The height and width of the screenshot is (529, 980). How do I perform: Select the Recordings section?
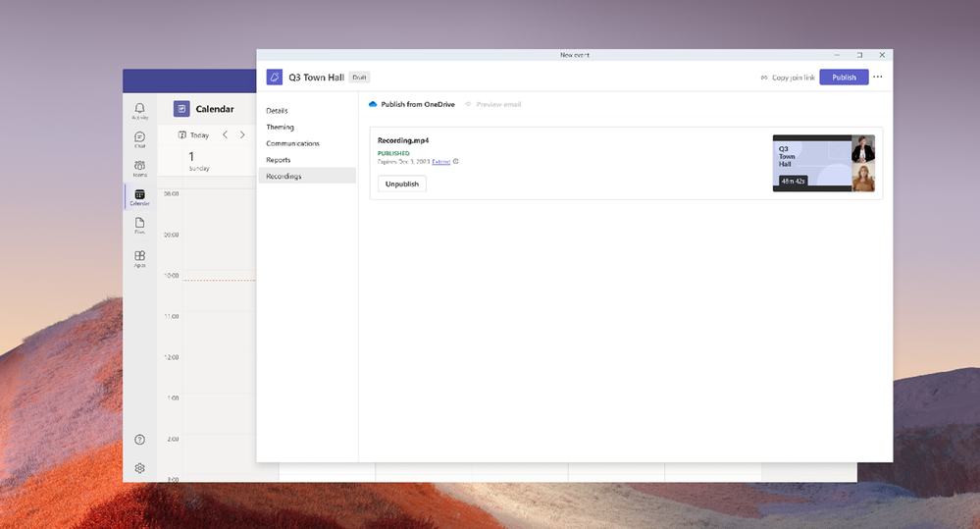click(x=307, y=176)
